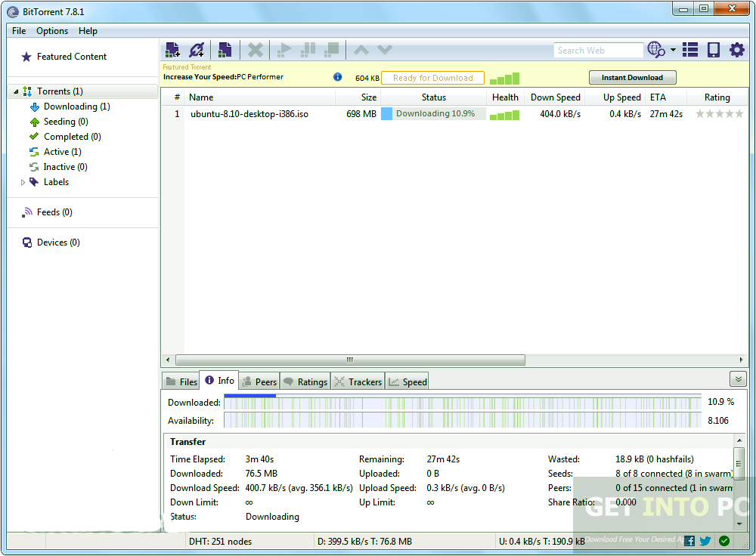Switch to the Files tab
The height and width of the screenshot is (556, 756).
(181, 381)
